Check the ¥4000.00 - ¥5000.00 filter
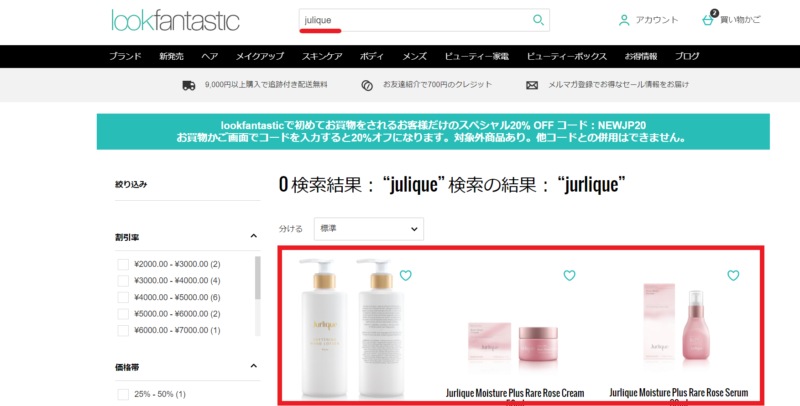Viewport: 800px width, 406px height. 123,297
